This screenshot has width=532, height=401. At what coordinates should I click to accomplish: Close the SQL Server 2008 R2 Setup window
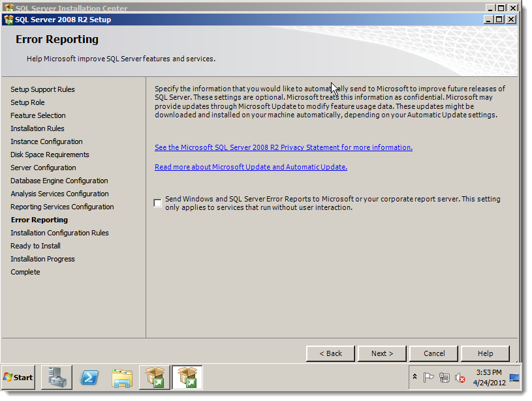pyautogui.click(x=511, y=20)
